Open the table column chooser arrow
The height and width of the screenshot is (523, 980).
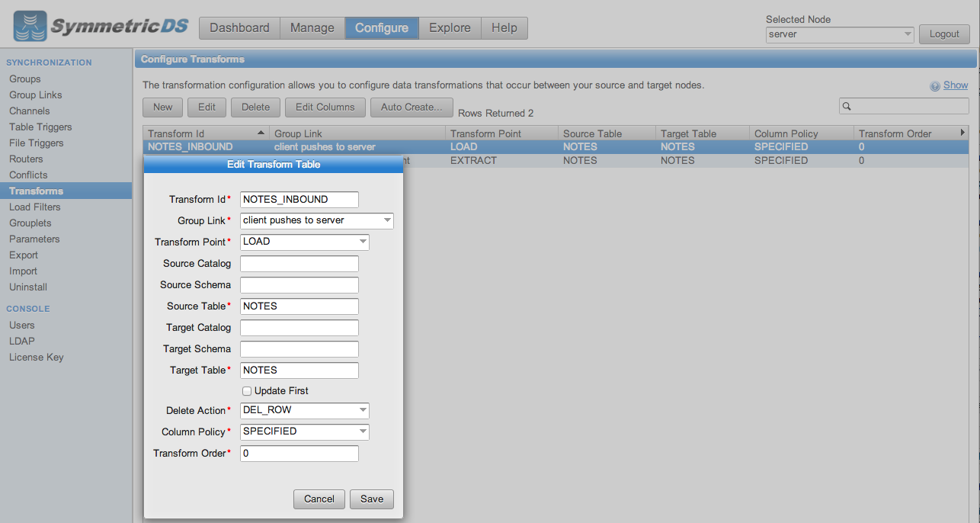click(x=962, y=133)
